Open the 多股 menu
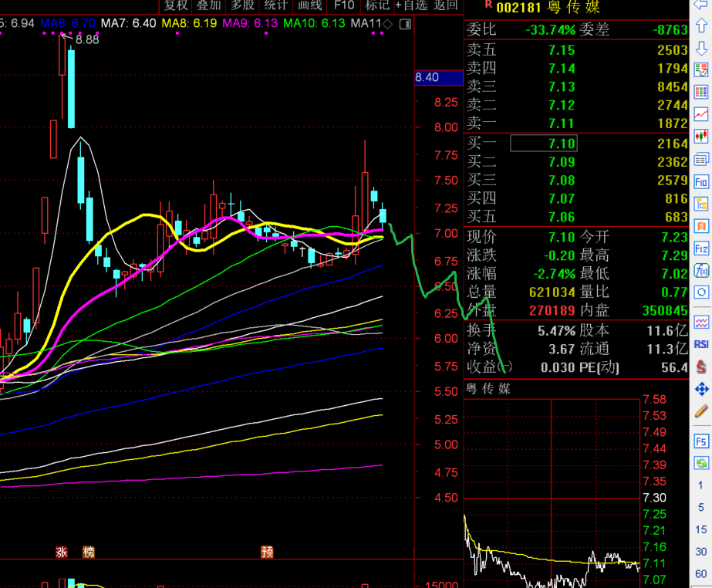 242,5
